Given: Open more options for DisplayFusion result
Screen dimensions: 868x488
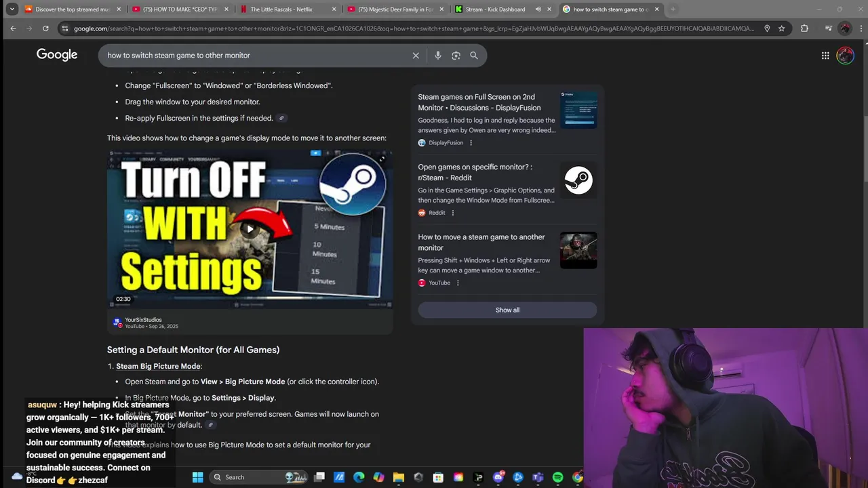Looking at the screenshot, I should pos(471,143).
